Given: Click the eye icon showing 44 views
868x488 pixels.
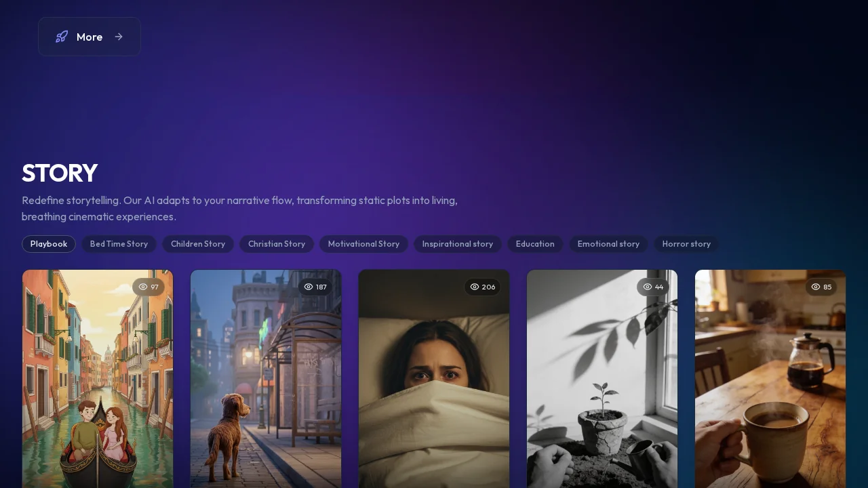Looking at the screenshot, I should point(647,287).
